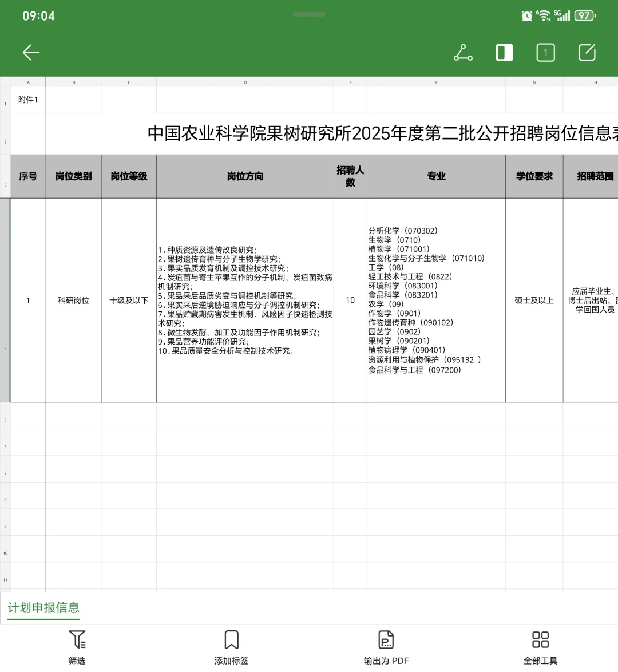The image size is (618, 672).
Task: Toggle the split view layout icon
Action: coord(504,53)
